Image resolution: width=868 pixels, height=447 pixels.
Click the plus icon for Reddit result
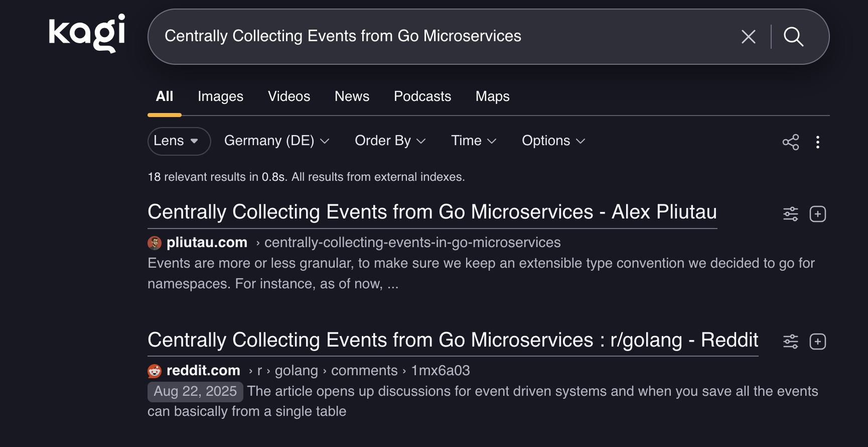click(818, 342)
